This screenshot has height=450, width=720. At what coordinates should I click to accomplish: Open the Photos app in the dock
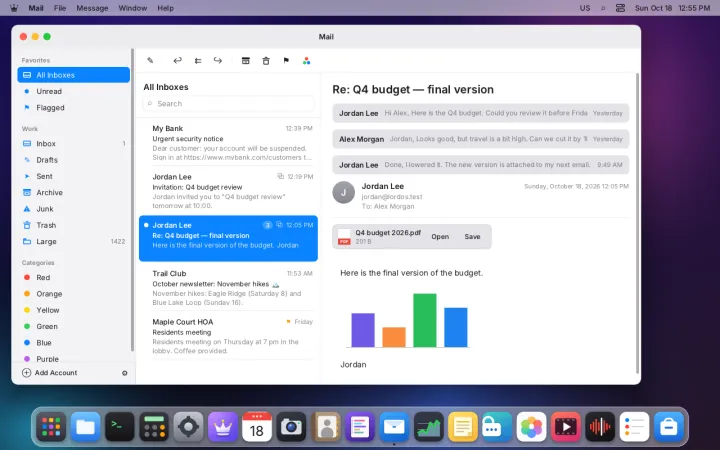coord(531,427)
